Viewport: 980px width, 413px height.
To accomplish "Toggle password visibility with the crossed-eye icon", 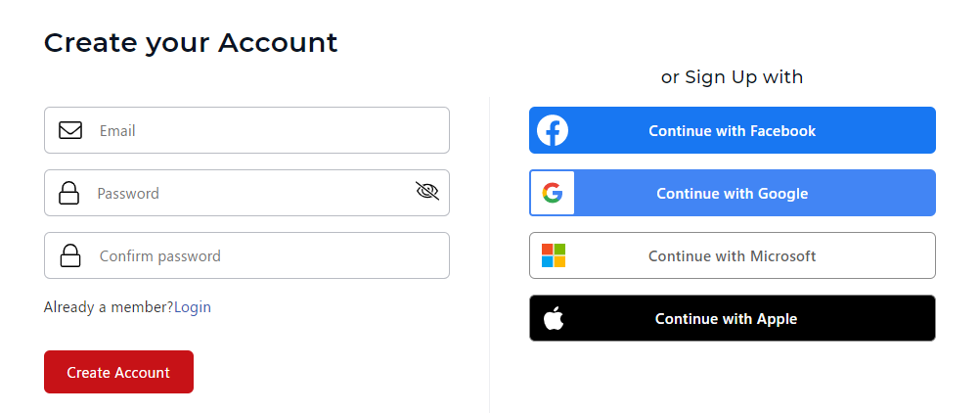I will coord(427,191).
